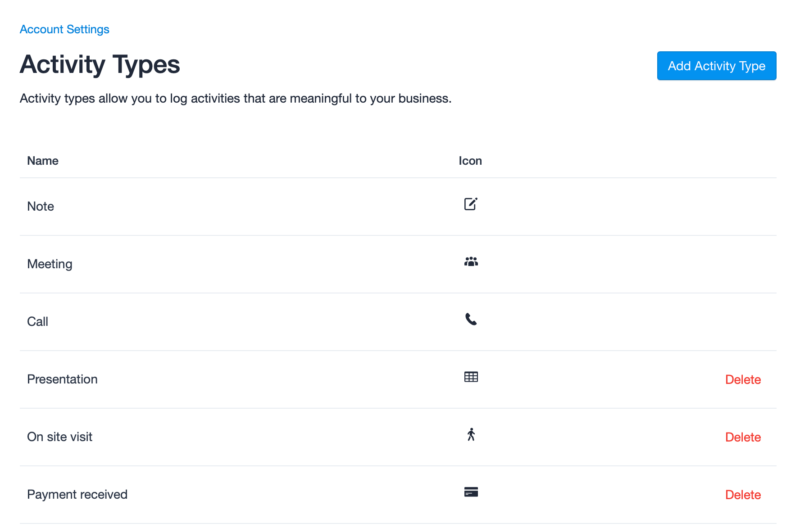Select the On site visit name
The height and width of the screenshot is (532, 800).
coord(59,437)
